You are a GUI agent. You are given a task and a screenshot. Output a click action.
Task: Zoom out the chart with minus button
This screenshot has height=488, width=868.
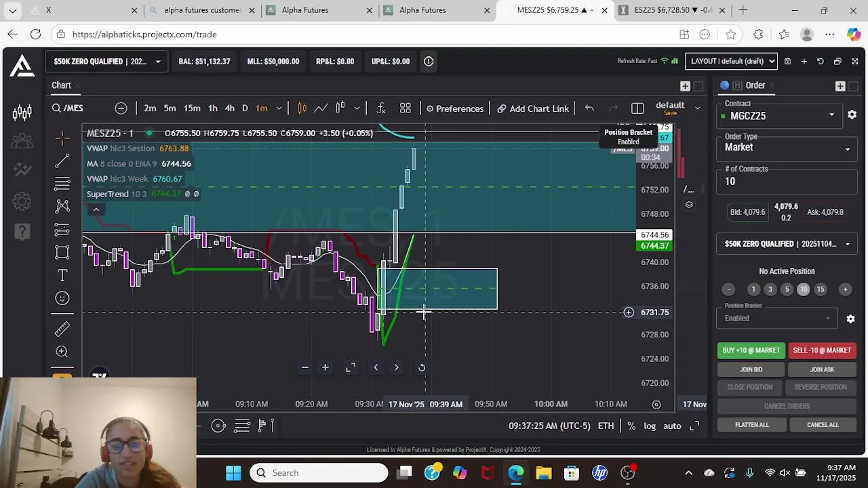[x=305, y=367]
